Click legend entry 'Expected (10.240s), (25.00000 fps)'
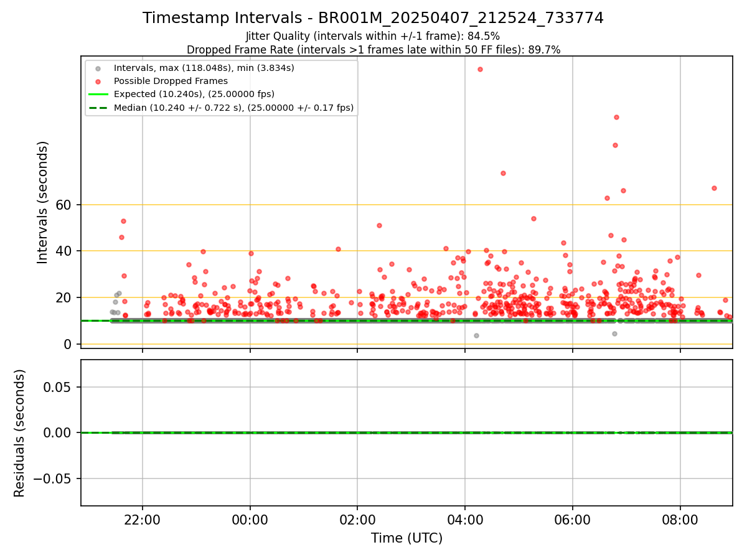 194,94
